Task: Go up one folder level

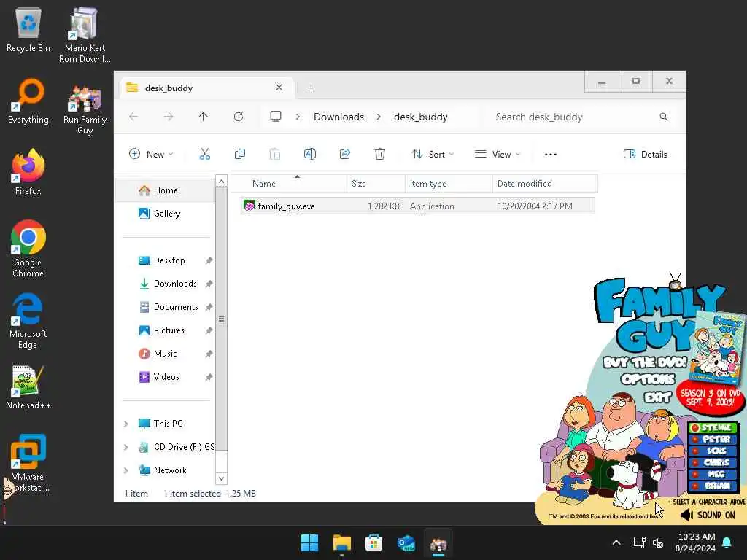Action: tap(204, 117)
